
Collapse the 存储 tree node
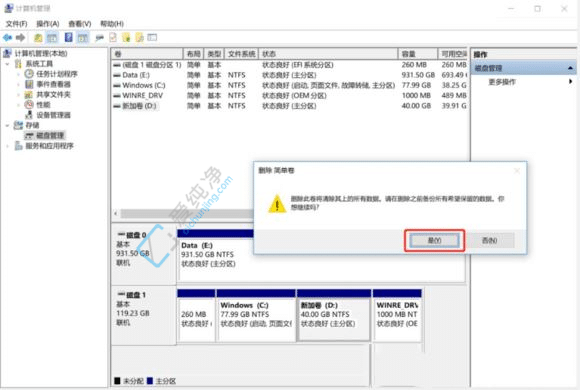tap(8, 125)
